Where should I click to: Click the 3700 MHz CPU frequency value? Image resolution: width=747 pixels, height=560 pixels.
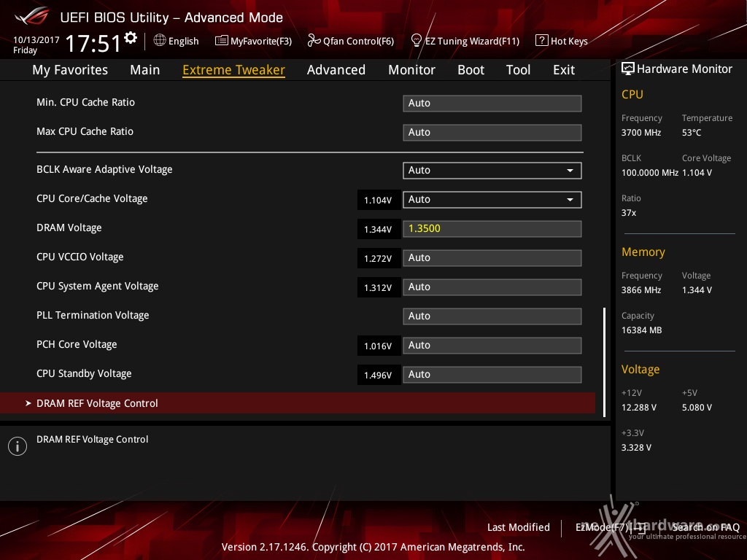click(641, 133)
